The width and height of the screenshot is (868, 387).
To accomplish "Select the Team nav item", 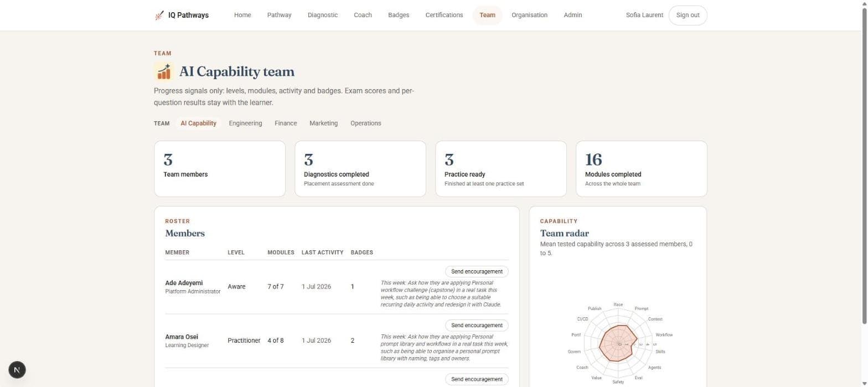I will (x=487, y=15).
